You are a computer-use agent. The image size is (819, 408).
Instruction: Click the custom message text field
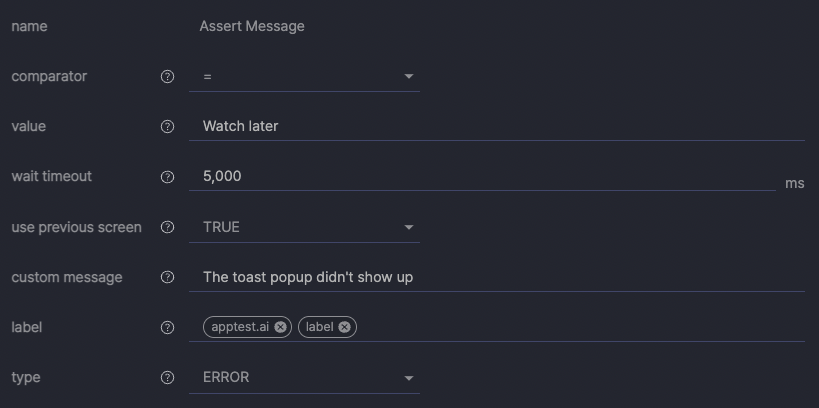coord(497,277)
